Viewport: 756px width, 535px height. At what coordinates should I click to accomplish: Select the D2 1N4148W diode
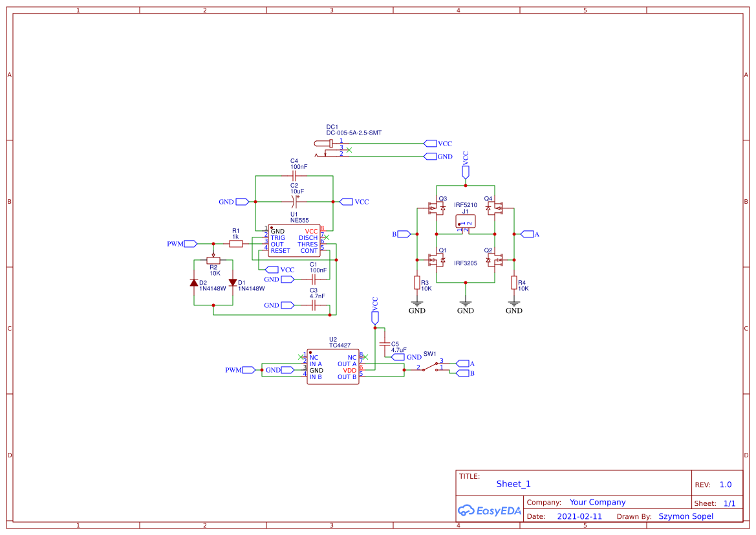click(x=194, y=283)
